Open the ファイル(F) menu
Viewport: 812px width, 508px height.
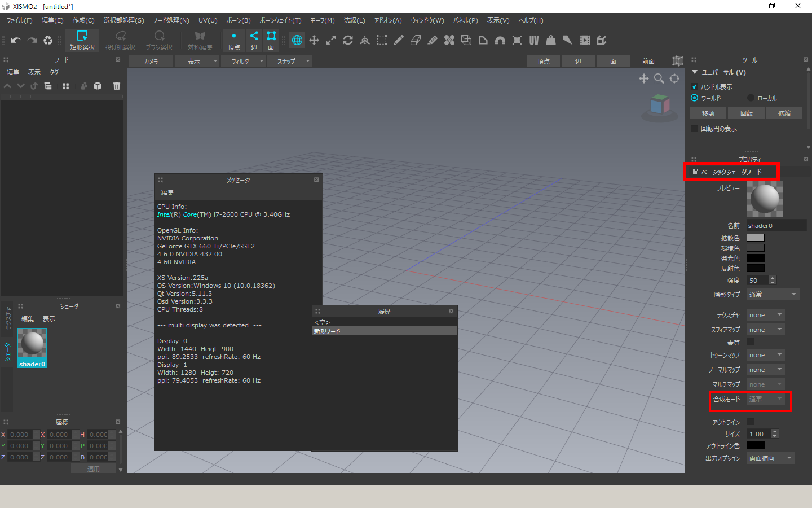19,20
